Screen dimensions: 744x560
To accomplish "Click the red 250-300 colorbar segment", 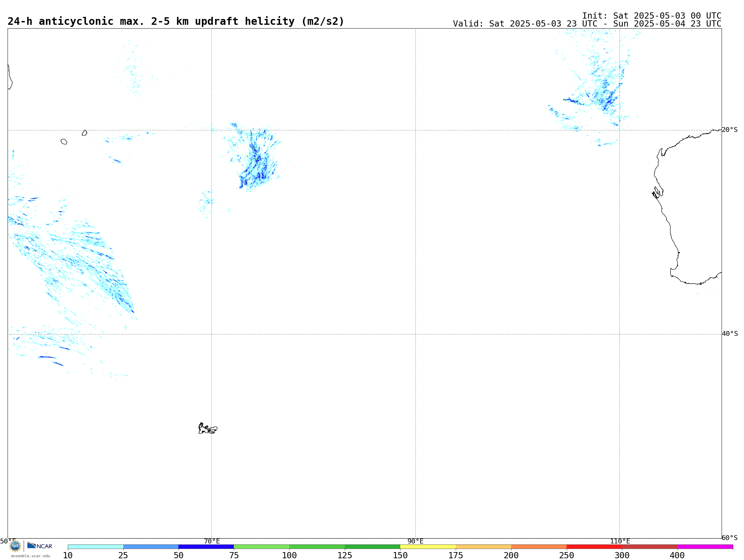I will (x=594, y=547).
